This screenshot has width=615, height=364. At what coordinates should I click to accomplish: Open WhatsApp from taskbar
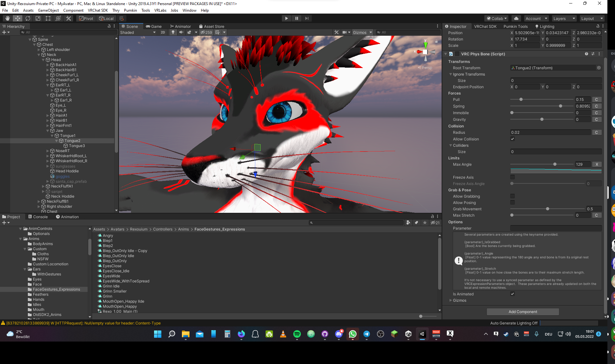353,334
